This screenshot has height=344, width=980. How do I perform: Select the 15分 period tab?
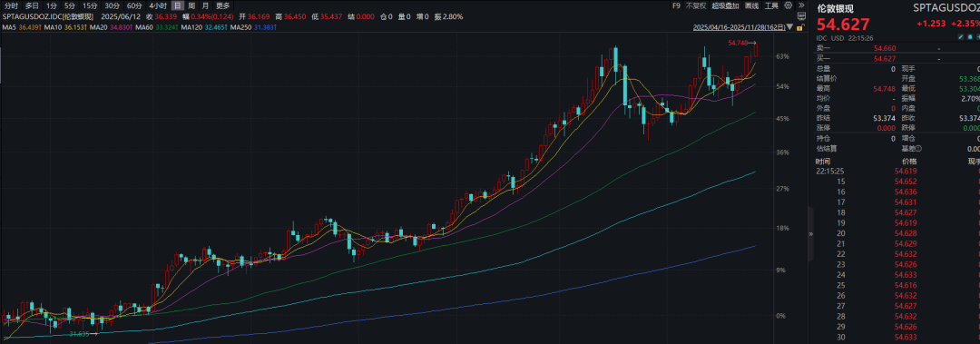90,5
